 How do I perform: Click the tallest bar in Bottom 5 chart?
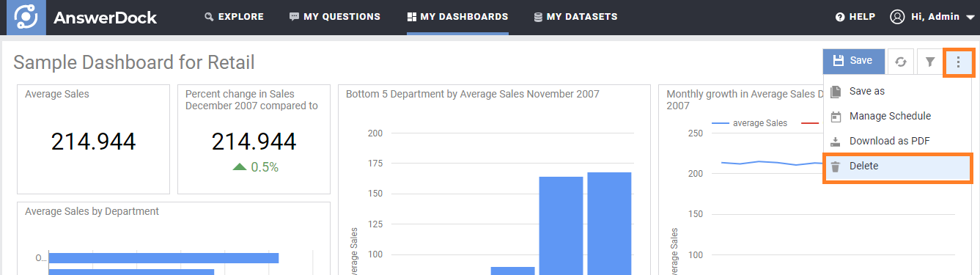click(x=609, y=224)
